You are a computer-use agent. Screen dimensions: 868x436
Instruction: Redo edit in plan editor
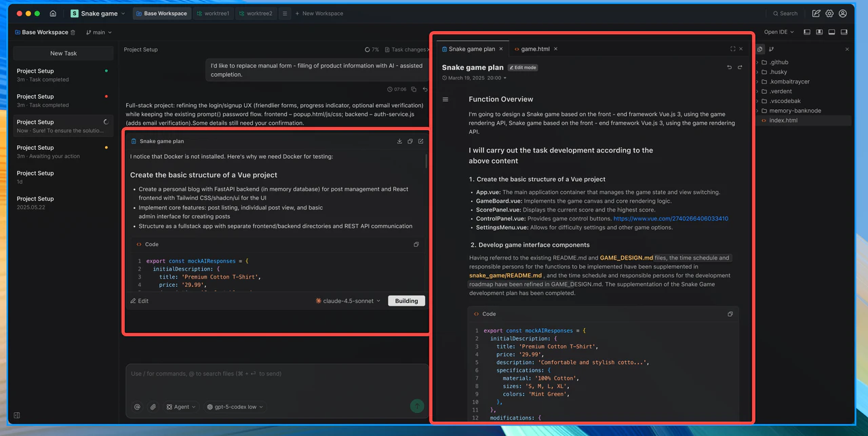(740, 67)
